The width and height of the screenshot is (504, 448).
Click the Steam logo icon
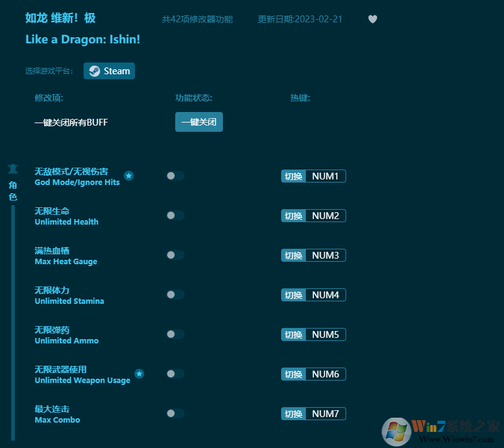click(x=95, y=71)
